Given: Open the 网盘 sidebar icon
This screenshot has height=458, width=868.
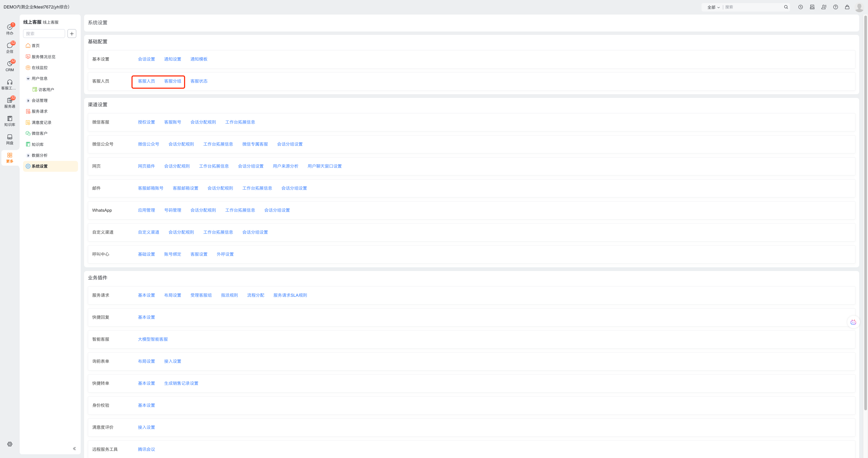Looking at the screenshot, I should (9, 139).
